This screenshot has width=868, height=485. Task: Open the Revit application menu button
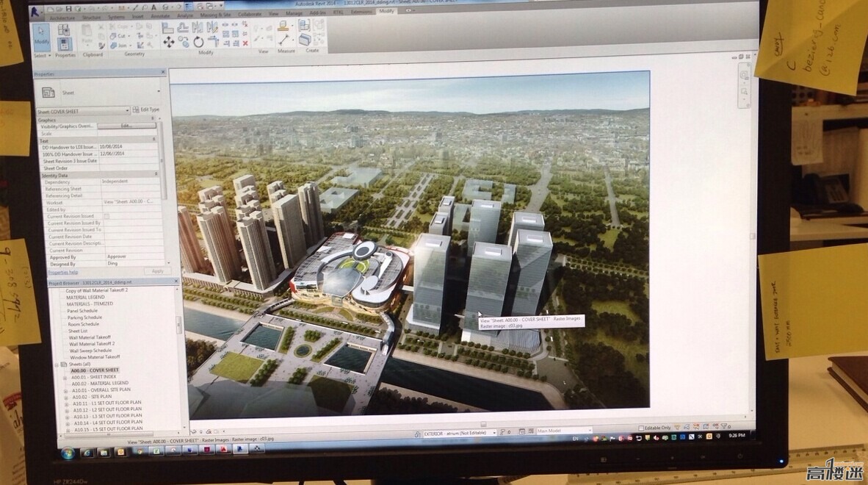(x=35, y=12)
